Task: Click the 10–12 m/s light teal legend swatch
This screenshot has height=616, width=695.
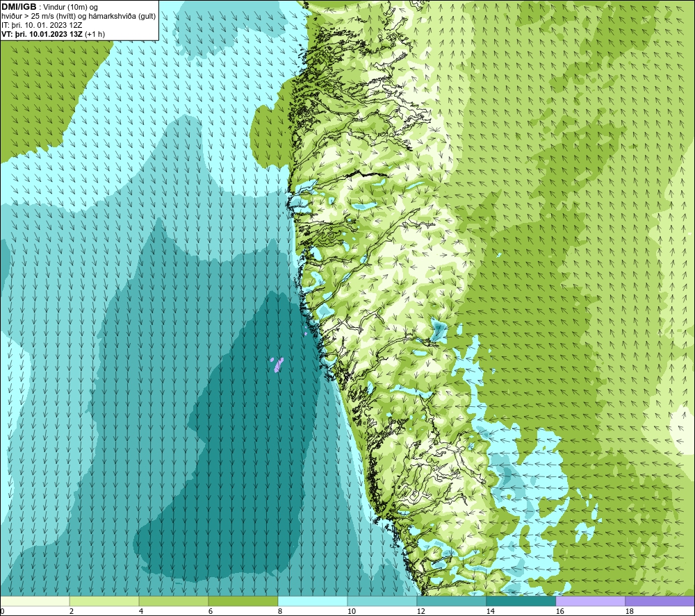Action: pyautogui.click(x=382, y=601)
